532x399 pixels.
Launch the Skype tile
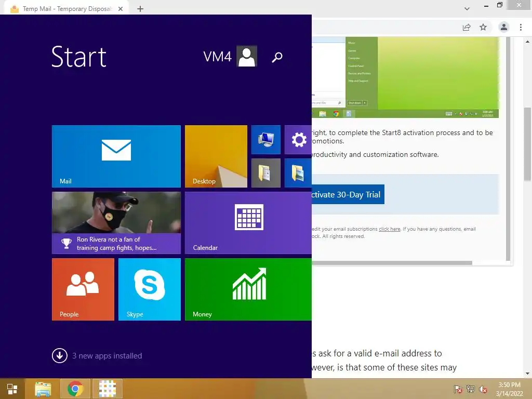click(x=150, y=289)
